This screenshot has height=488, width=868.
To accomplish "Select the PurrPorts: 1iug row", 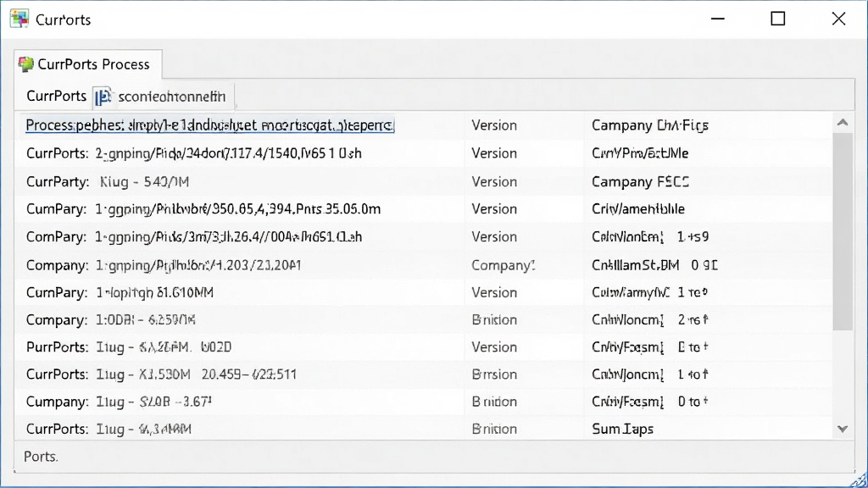I will [x=423, y=347].
